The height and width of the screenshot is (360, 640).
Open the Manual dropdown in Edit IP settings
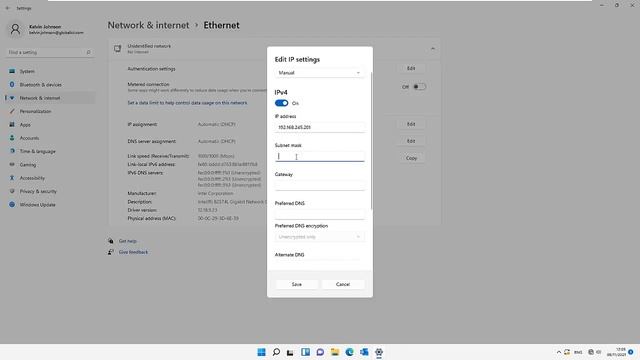320,73
